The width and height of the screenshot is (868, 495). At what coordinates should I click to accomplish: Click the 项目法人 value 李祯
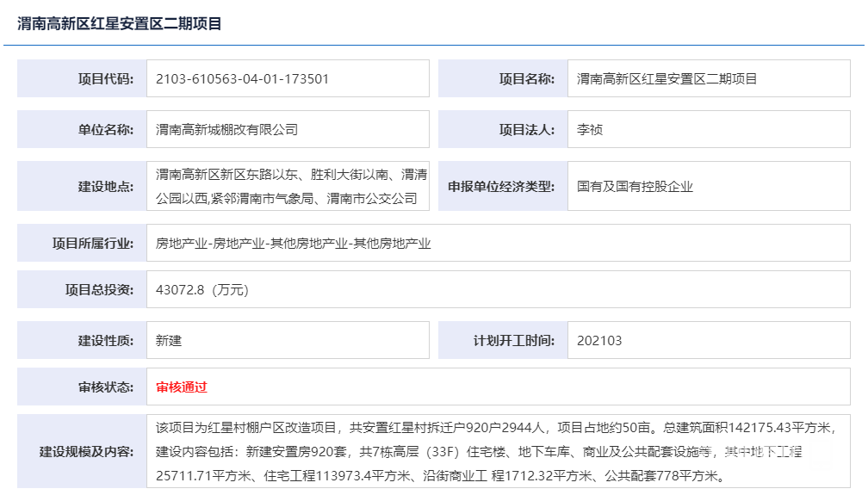pos(590,130)
